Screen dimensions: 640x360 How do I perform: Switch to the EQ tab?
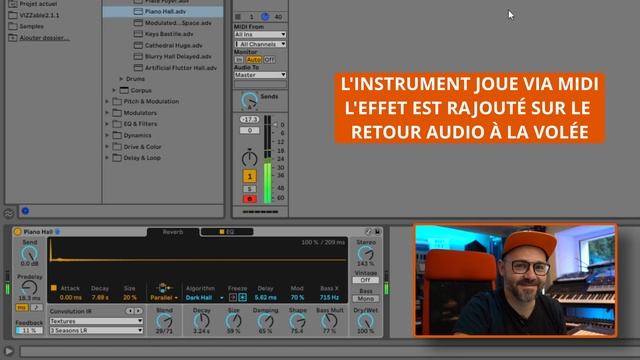point(227,232)
